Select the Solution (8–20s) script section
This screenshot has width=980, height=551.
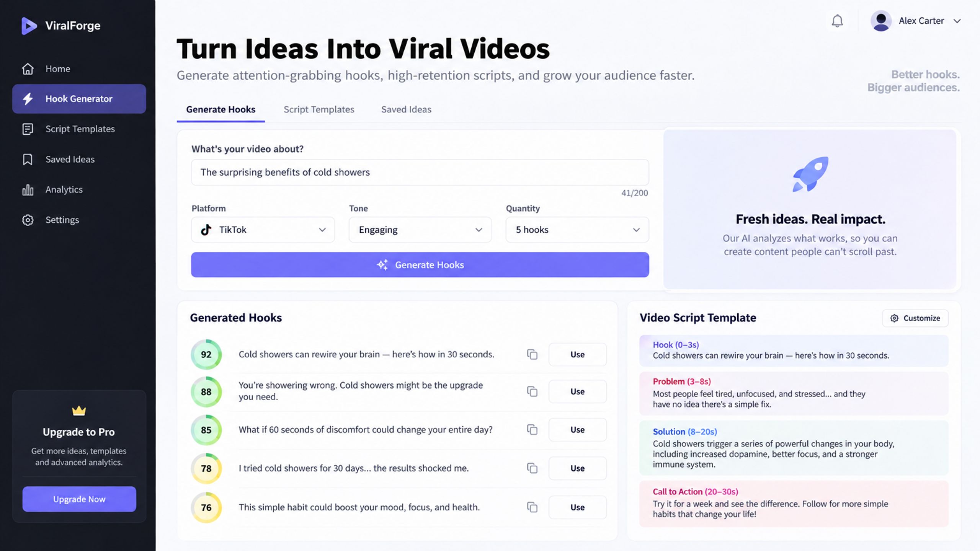(794, 448)
